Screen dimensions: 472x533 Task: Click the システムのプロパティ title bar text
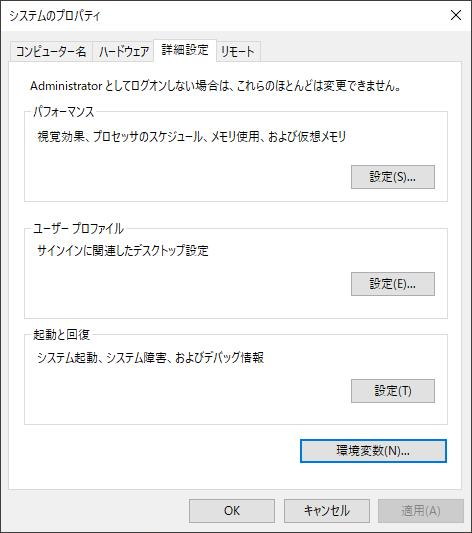(55, 16)
